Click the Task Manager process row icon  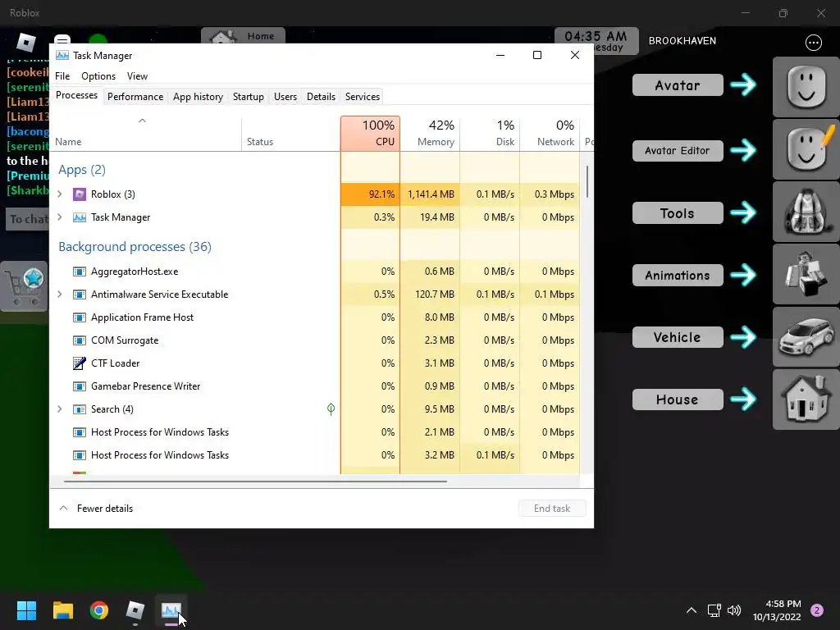tap(80, 217)
